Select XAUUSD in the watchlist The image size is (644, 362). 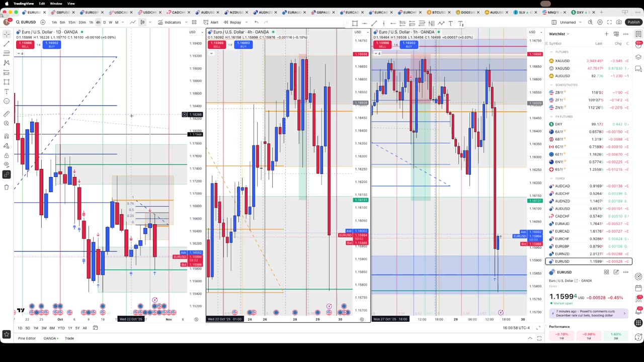click(588, 61)
